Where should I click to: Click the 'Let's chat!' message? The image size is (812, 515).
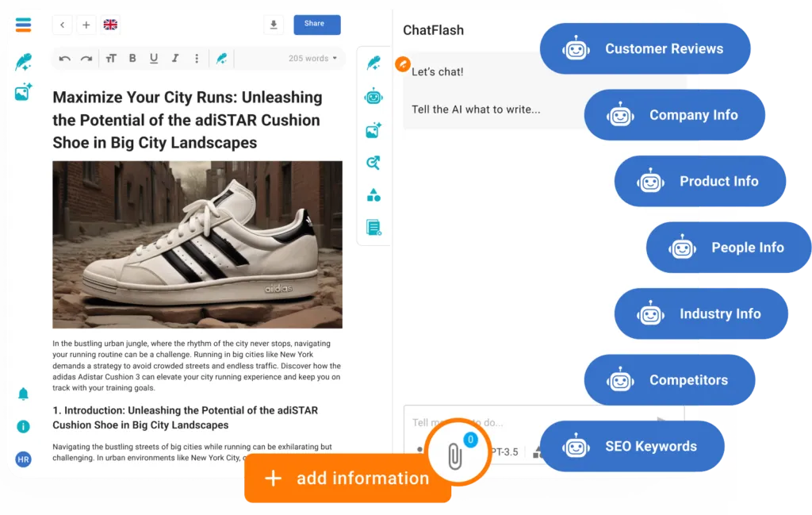438,72
